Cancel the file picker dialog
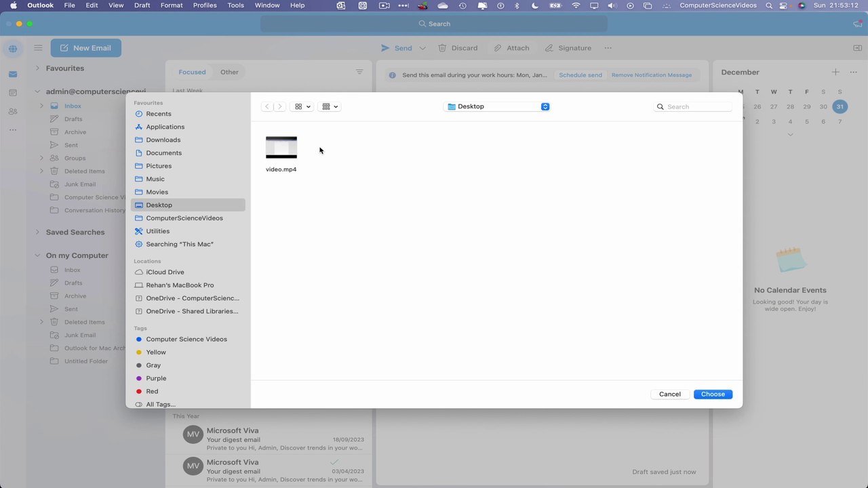 point(669,394)
